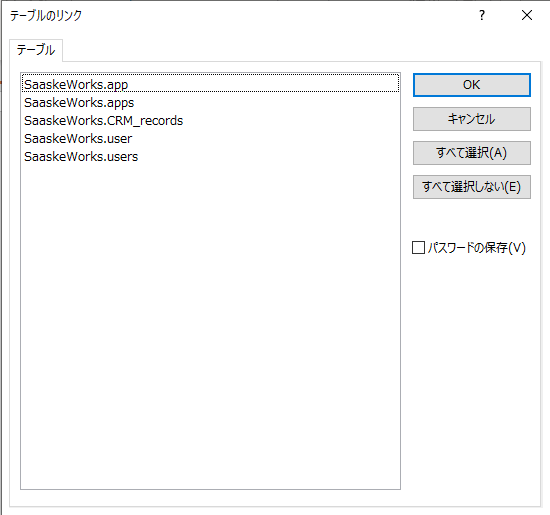Confirm with the OK button
Image resolution: width=550 pixels, height=515 pixels.
(471, 85)
